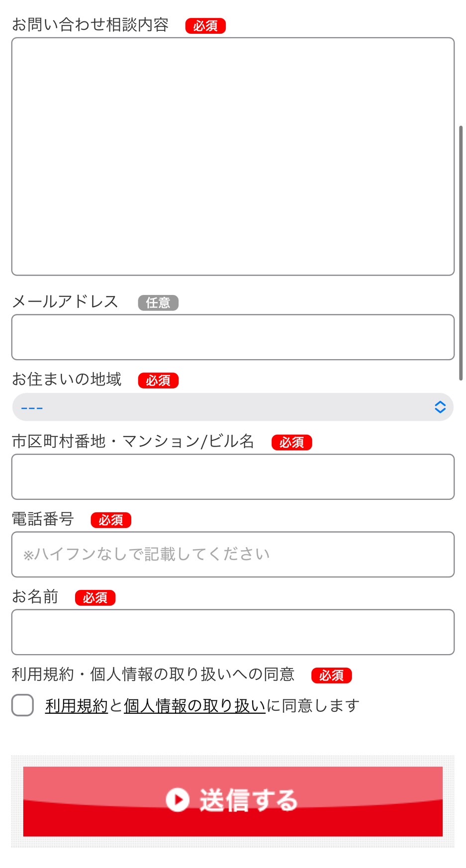This screenshot has height=868, width=466.
Task: Click the 市区町村番地・マンション/ビル名 input field
Action: [x=233, y=477]
